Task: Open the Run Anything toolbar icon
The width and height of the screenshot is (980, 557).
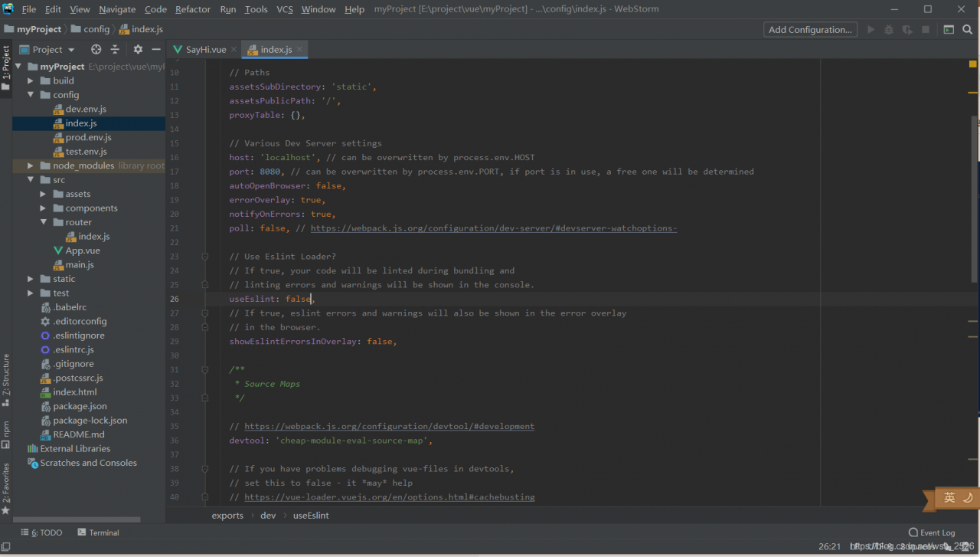Action: [949, 29]
